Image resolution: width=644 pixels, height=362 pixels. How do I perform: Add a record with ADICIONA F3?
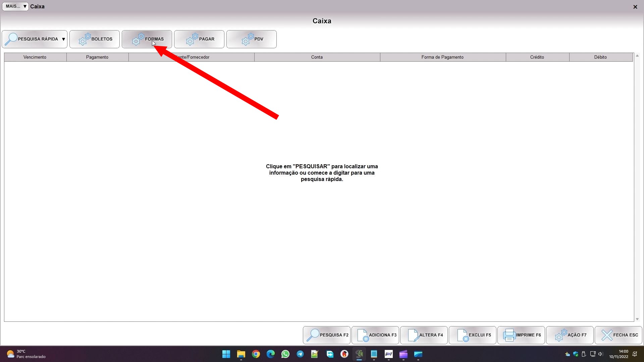(x=375, y=335)
